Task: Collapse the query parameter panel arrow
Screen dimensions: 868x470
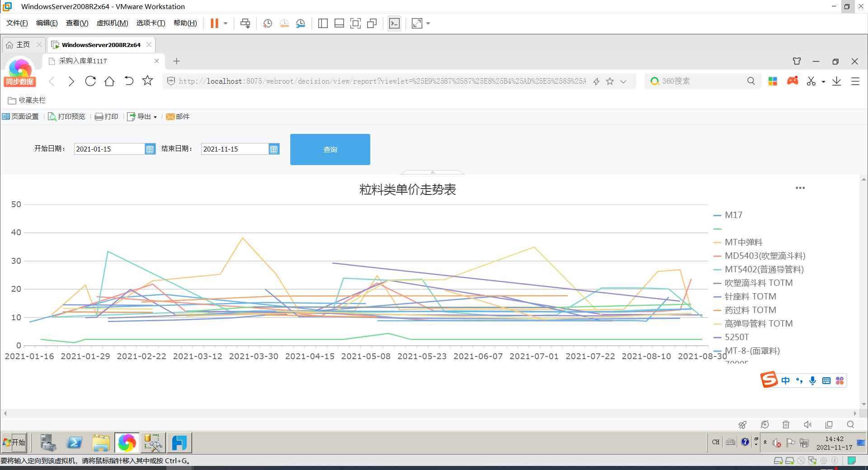Action: point(433,172)
